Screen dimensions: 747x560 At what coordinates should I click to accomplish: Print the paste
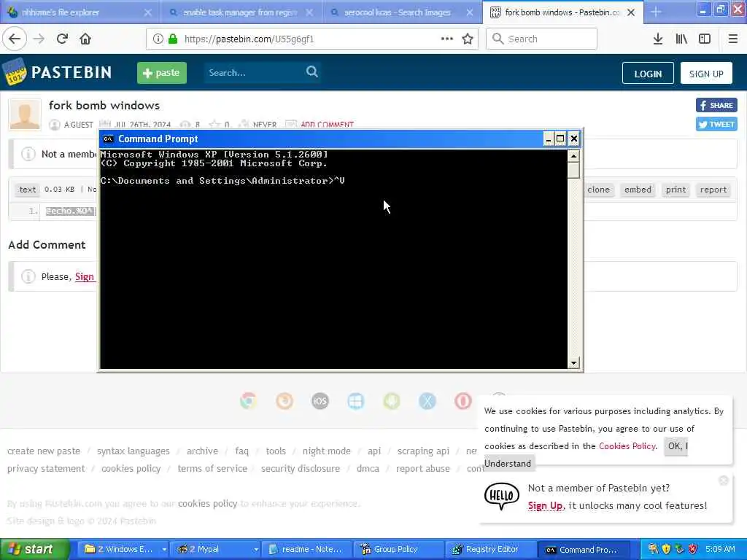[676, 190]
